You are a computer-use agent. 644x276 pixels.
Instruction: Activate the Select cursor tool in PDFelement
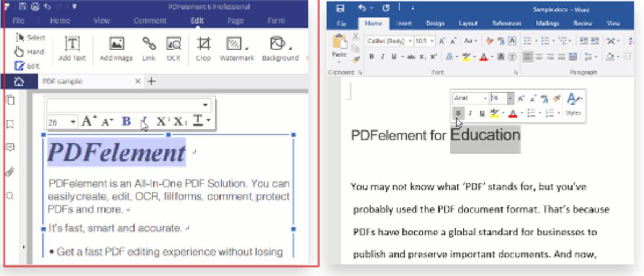click(x=30, y=38)
